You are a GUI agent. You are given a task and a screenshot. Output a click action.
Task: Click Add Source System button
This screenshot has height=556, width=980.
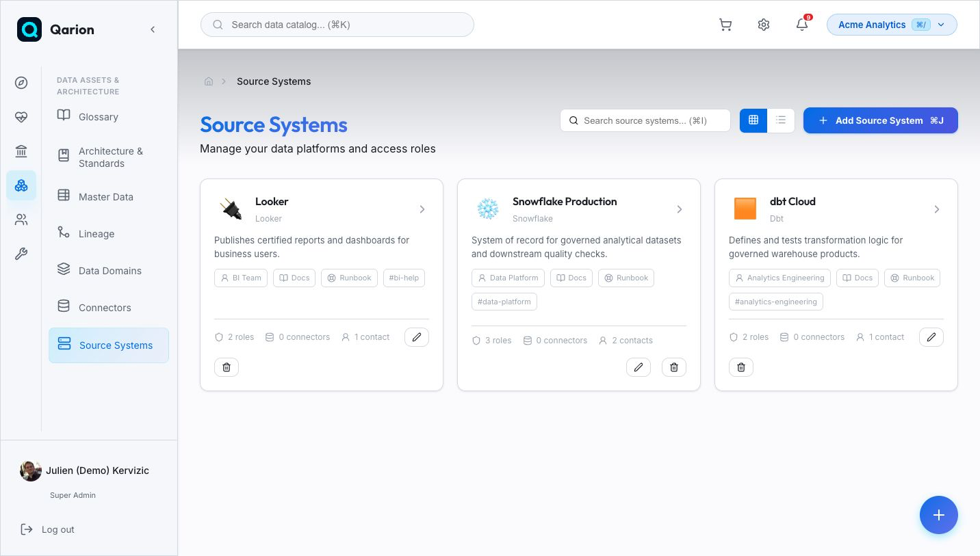(881, 120)
